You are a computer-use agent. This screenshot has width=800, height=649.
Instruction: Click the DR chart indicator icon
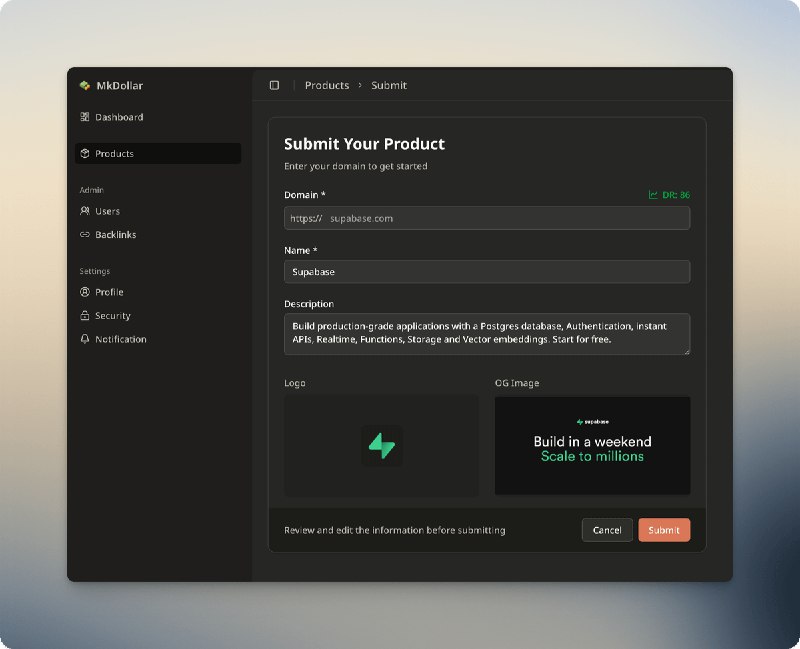click(653, 195)
